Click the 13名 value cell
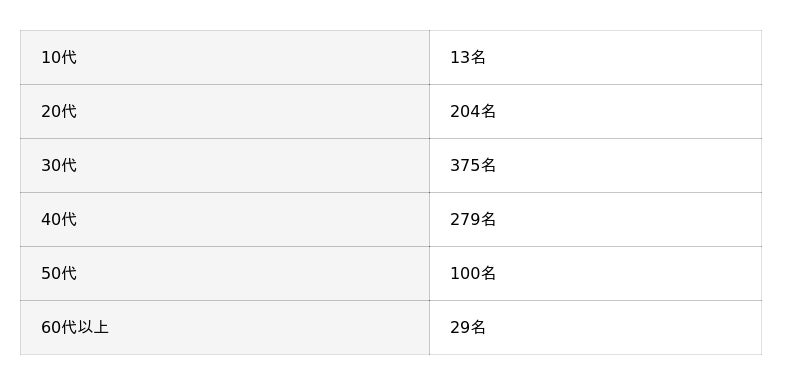Viewport: 800px width, 385px height. click(595, 58)
